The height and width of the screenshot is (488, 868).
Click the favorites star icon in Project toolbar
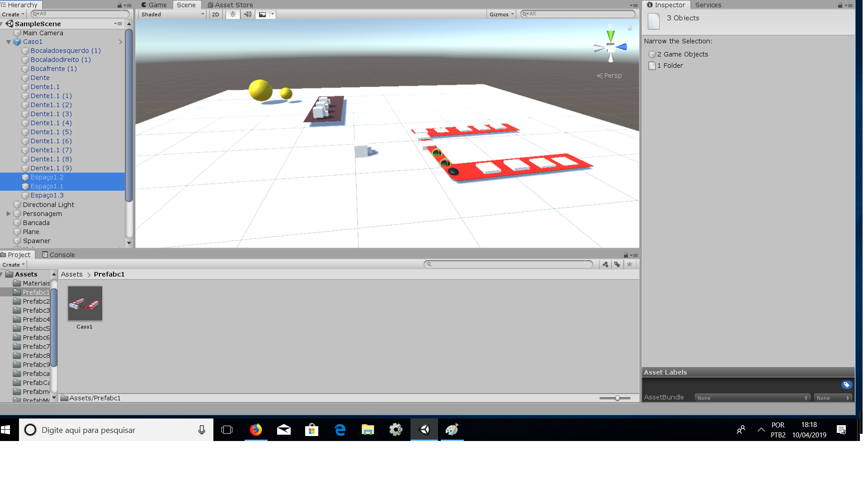(x=629, y=264)
